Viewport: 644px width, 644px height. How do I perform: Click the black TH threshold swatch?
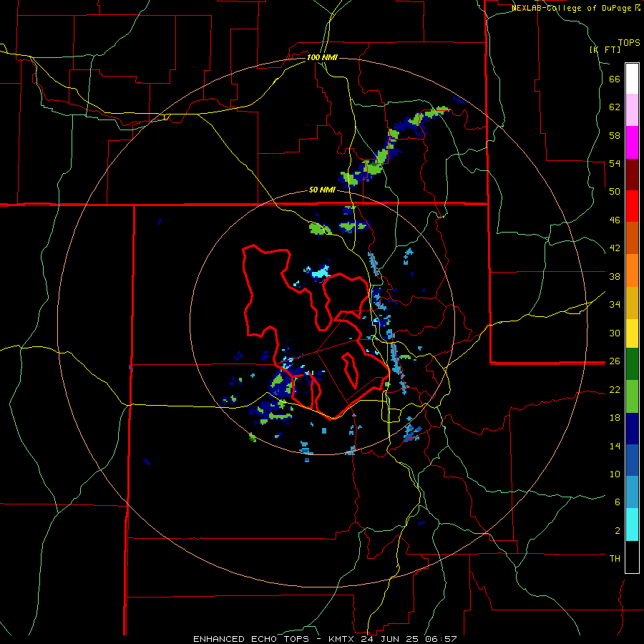pos(632,557)
